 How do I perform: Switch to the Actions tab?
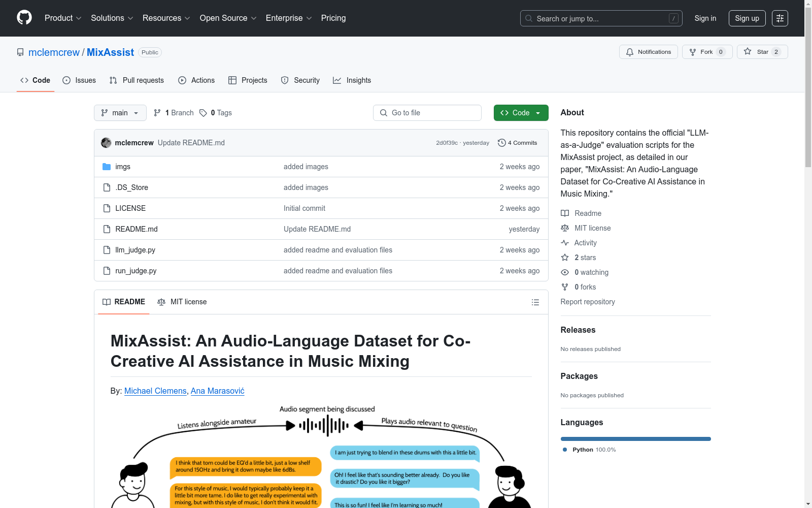pos(196,80)
